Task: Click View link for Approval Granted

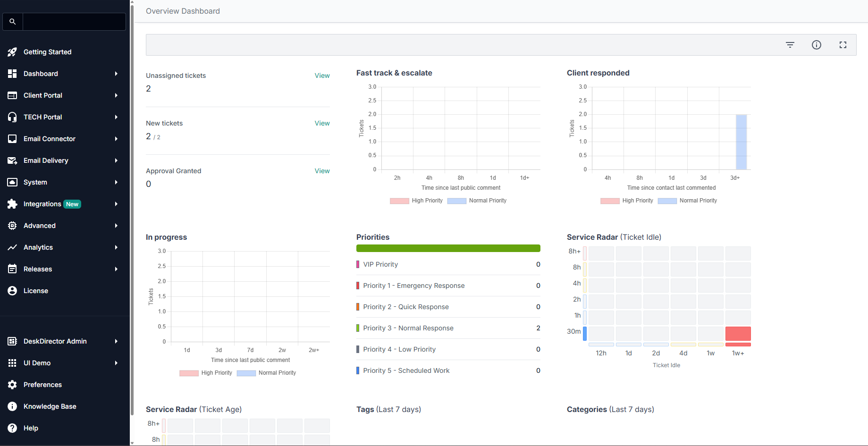Action: [322, 171]
